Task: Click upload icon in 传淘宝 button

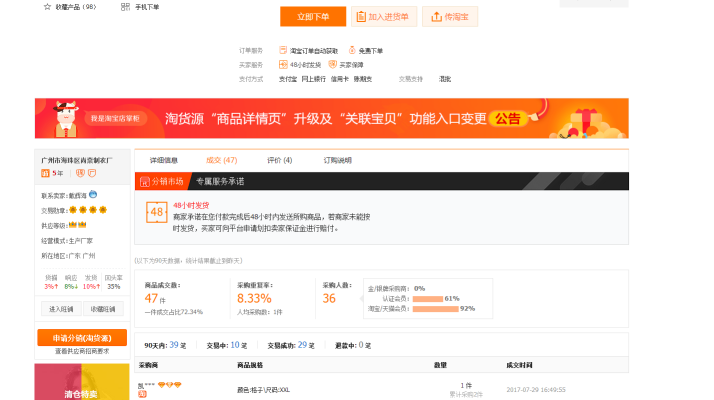Action: (436, 17)
